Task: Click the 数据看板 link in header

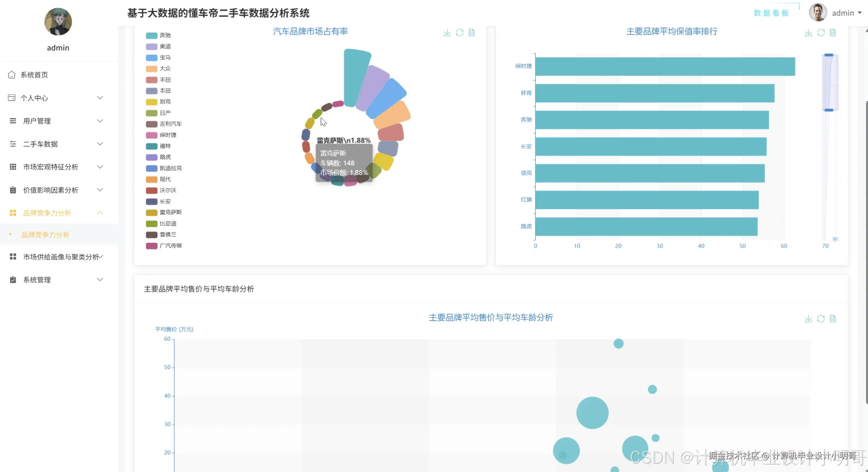Action: 771,13
